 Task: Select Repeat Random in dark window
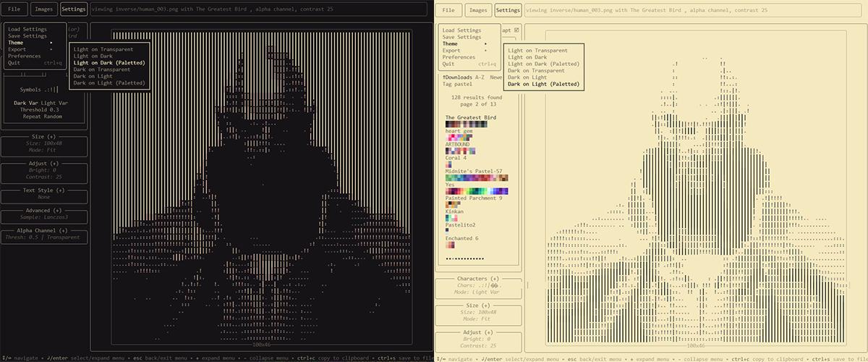tap(44, 116)
